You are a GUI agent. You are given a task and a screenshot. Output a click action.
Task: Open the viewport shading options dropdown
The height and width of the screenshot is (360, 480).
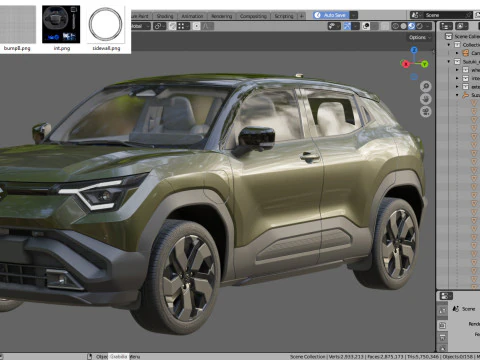[x=428, y=26]
